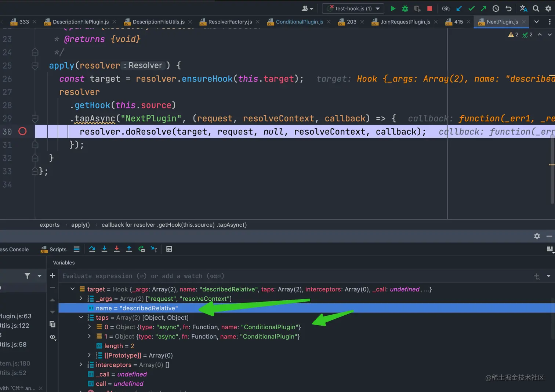This screenshot has height=392, width=555.
Task: Click the Git commit checkmark icon
Action: pyautogui.click(x=471, y=8)
